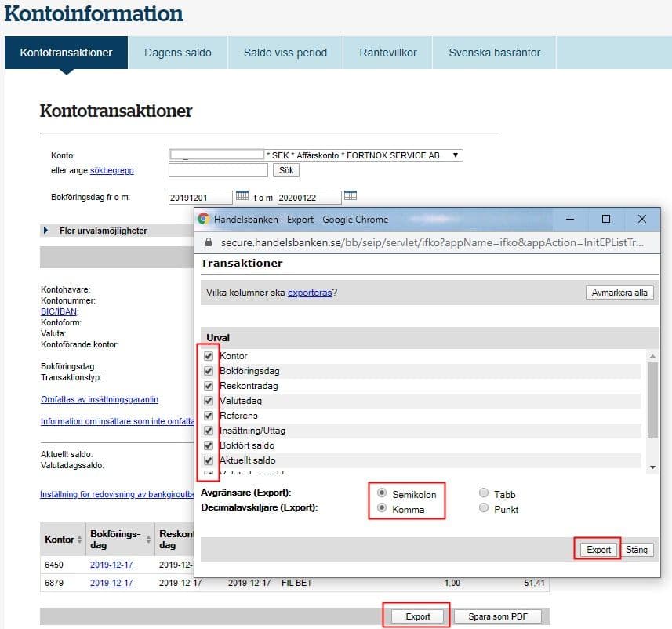The width and height of the screenshot is (672, 629).
Task: Open Information om insättare link
Action: (x=118, y=421)
